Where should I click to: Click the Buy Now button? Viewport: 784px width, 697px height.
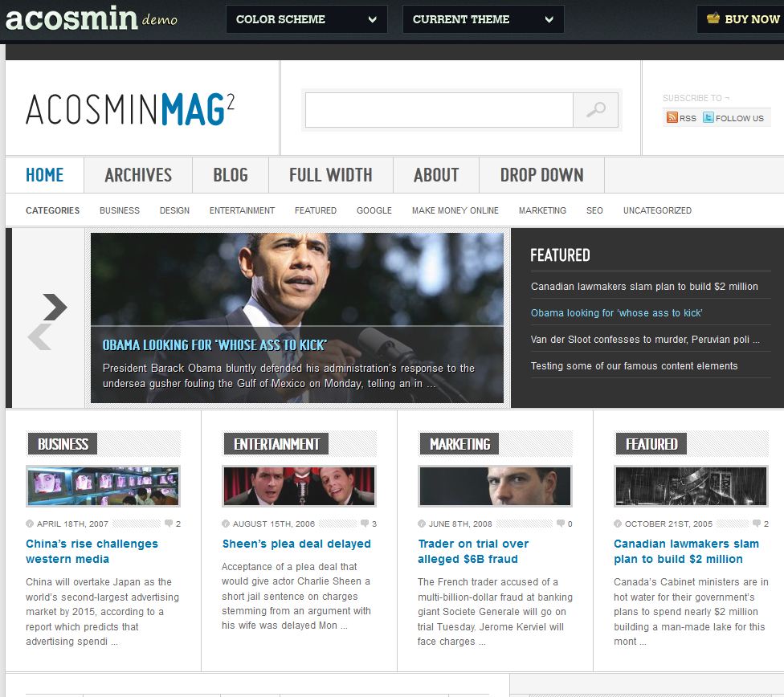(x=741, y=19)
